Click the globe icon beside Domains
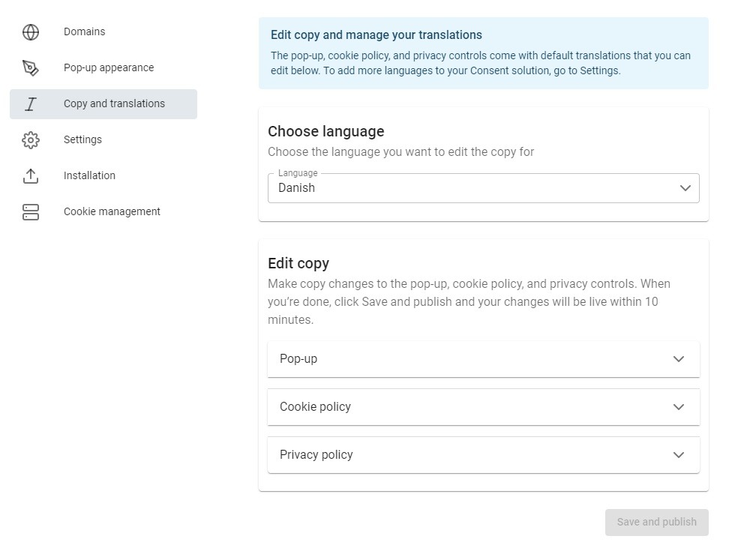 point(31,32)
